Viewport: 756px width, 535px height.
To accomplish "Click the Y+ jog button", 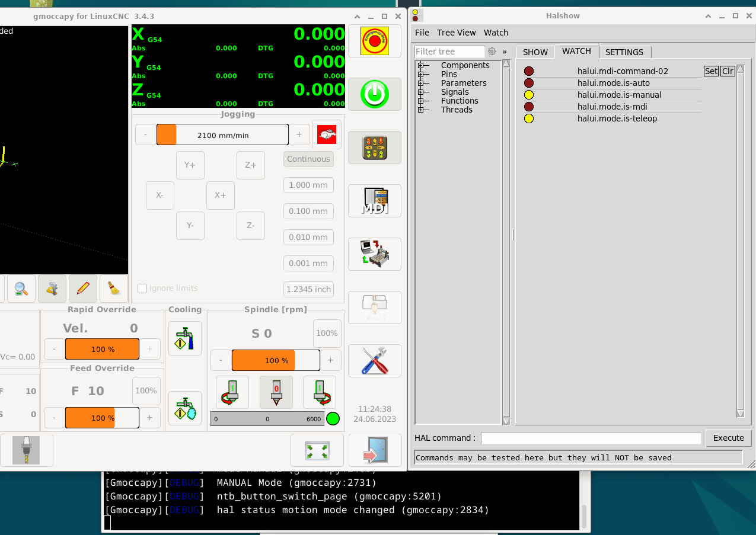I will pyautogui.click(x=190, y=165).
